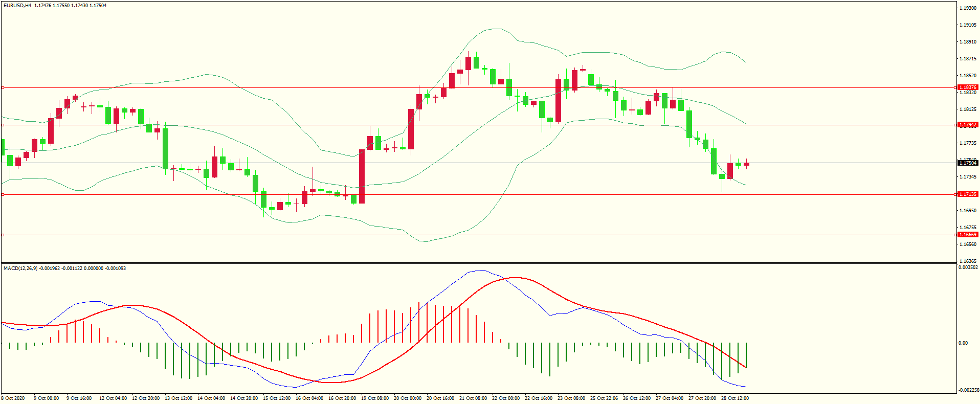Viewport: 980px width, 404px height.
Task: Click the 27 Oct 04:00 time label
Action: click(x=670, y=398)
